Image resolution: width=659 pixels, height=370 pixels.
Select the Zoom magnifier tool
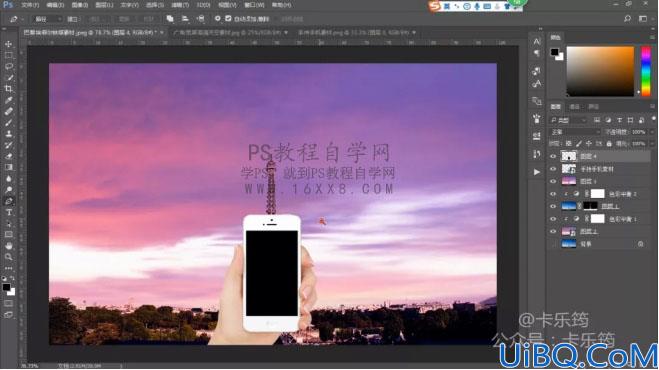click(8, 257)
